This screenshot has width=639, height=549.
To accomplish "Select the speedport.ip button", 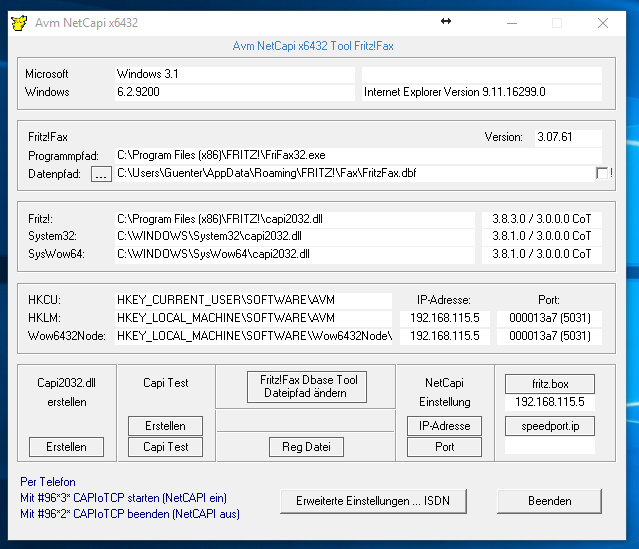I will [550, 426].
